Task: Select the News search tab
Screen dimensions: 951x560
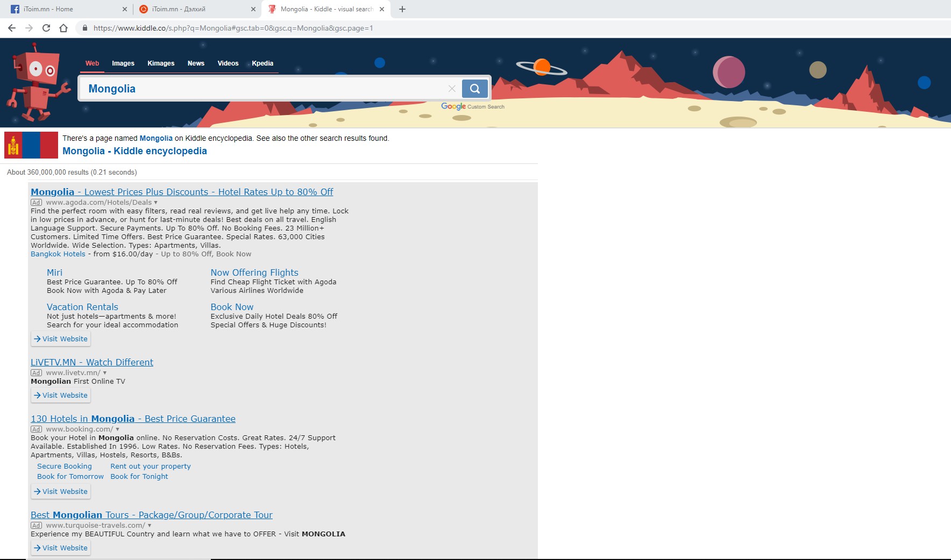Action: tap(196, 63)
